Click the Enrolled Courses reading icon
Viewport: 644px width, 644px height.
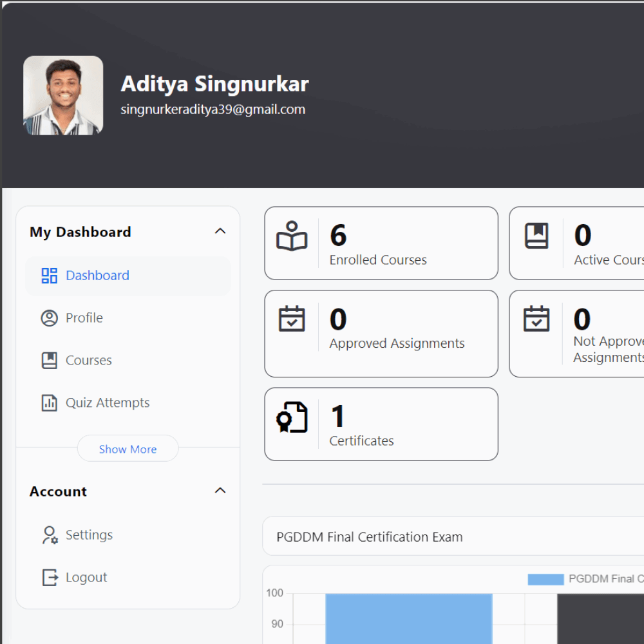[292, 236]
